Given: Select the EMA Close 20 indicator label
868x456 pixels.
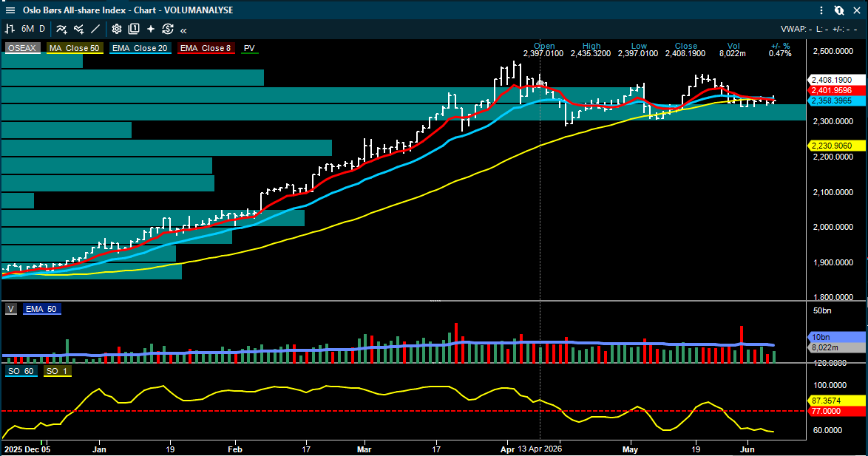Looking at the screenshot, I should 140,48.
